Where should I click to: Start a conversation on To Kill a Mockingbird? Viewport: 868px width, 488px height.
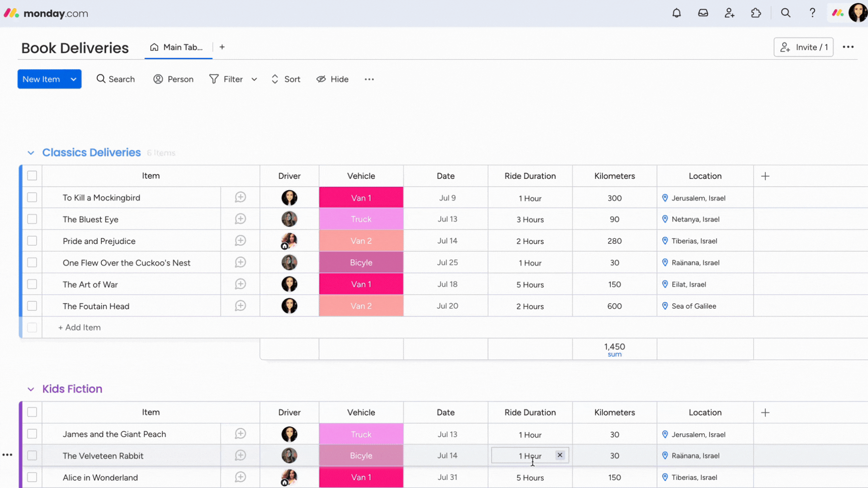[x=240, y=197]
